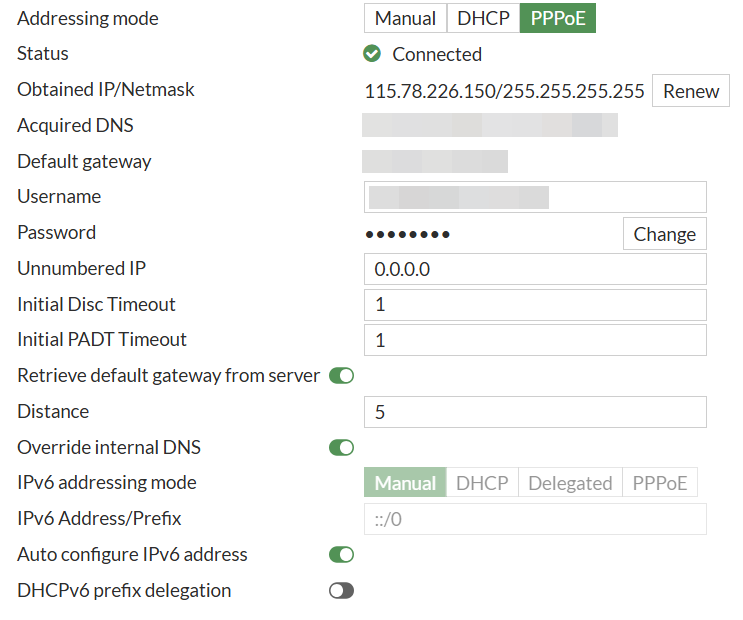This screenshot has height=620, width=743.
Task: Click the green Connected status check icon
Action: coord(372,54)
